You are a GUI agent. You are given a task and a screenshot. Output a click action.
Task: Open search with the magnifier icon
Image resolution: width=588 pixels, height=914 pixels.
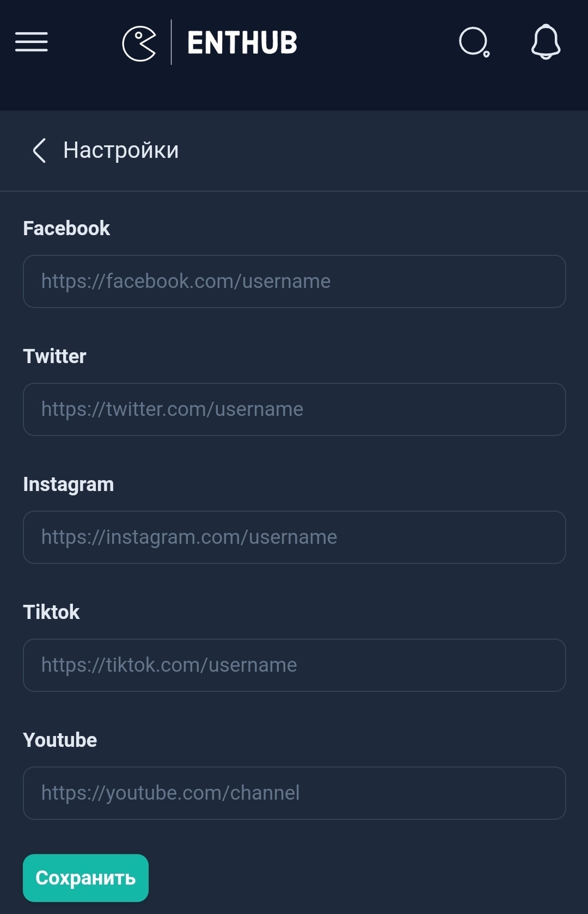point(474,42)
